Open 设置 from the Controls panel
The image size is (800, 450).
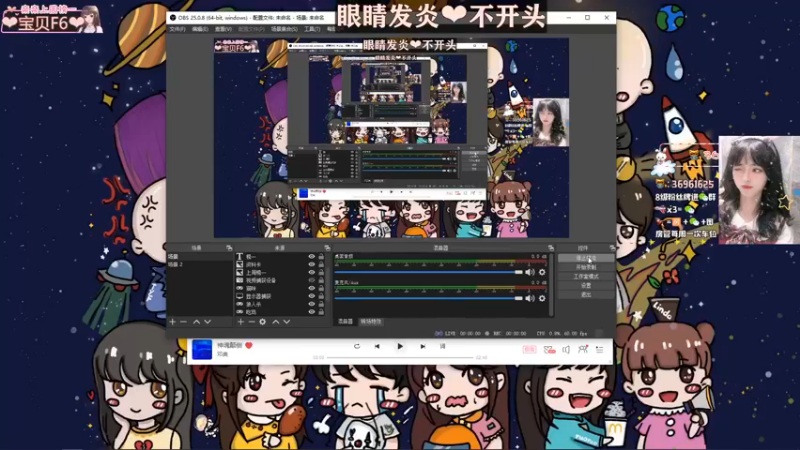[x=586, y=286]
